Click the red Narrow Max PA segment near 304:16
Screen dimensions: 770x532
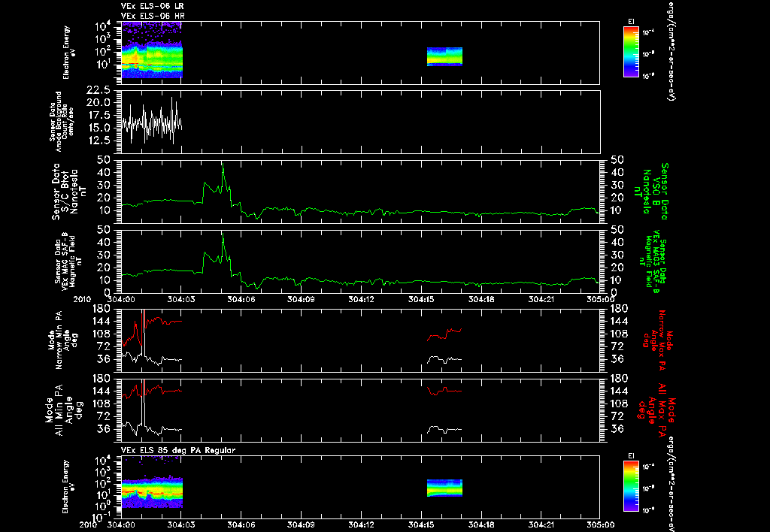coord(444,334)
